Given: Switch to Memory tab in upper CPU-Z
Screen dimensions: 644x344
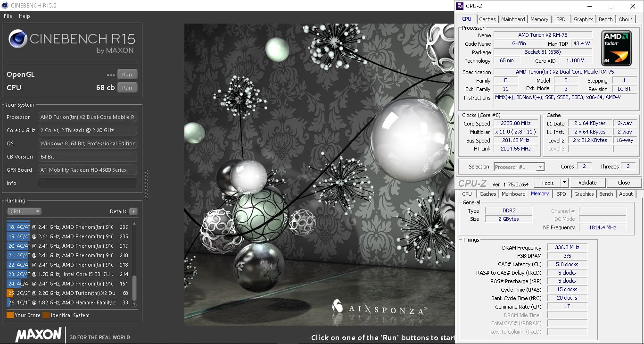Looking at the screenshot, I should point(539,19).
